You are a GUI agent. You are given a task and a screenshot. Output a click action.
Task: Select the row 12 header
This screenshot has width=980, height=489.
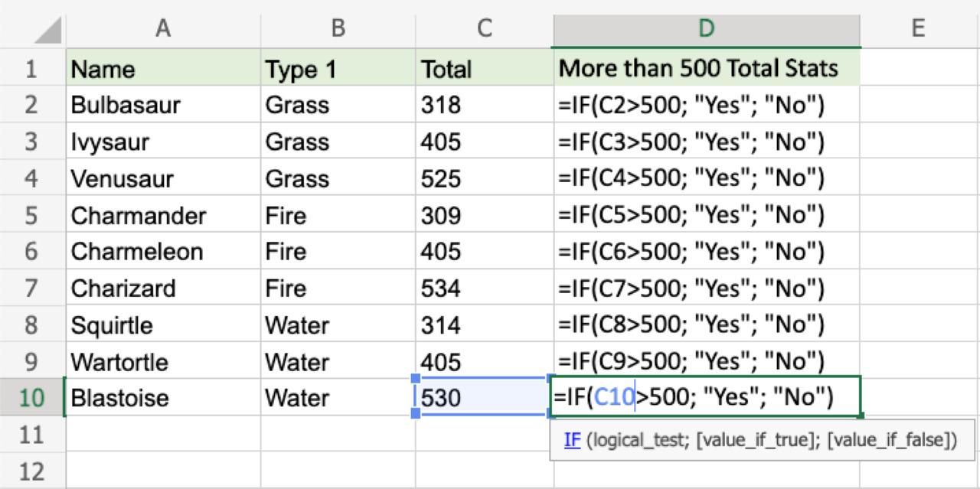(31, 471)
